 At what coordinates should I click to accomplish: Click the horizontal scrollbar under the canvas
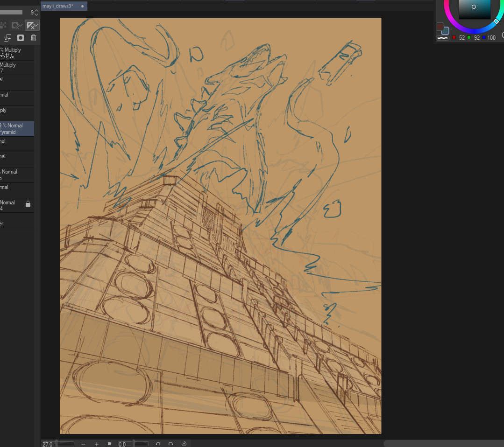click(x=444, y=443)
